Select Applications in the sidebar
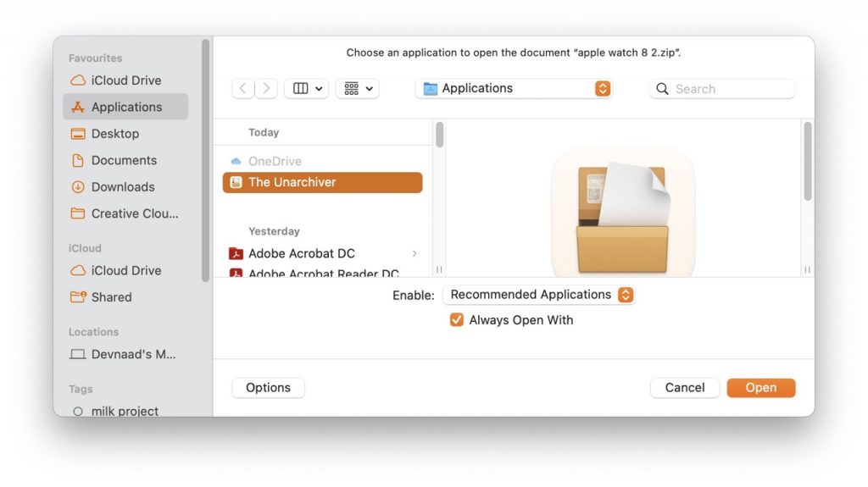868x487 pixels. coord(125,107)
